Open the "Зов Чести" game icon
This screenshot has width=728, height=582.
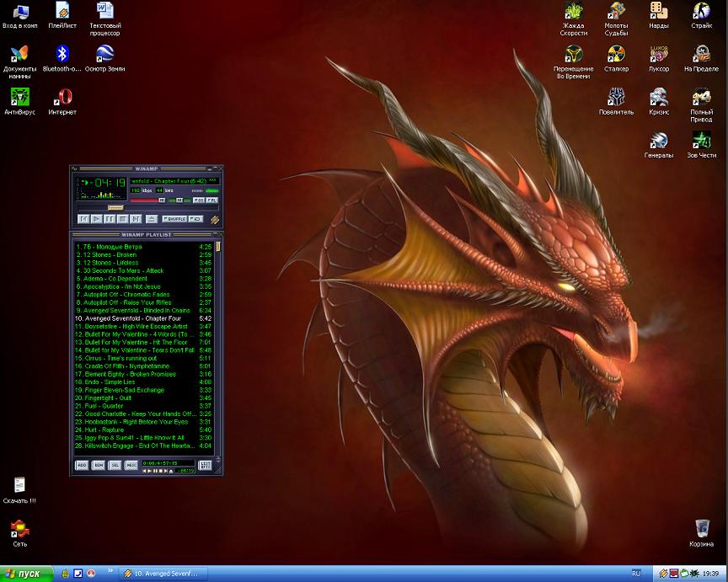702,145
